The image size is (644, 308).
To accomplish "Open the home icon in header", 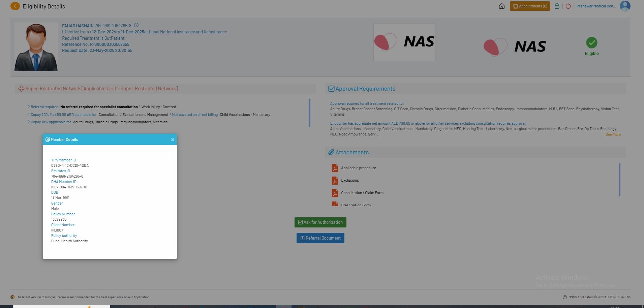I will (x=501, y=6).
